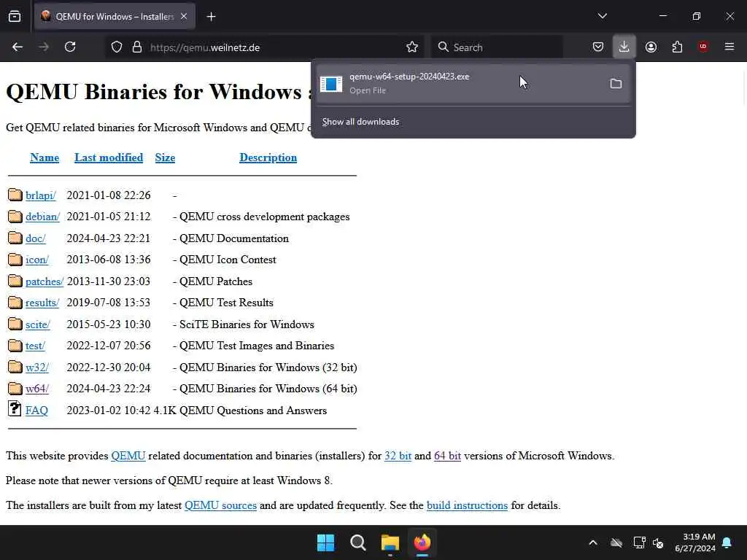Open the patches/ directory link
Screen dimensions: 747x560
(44, 282)
